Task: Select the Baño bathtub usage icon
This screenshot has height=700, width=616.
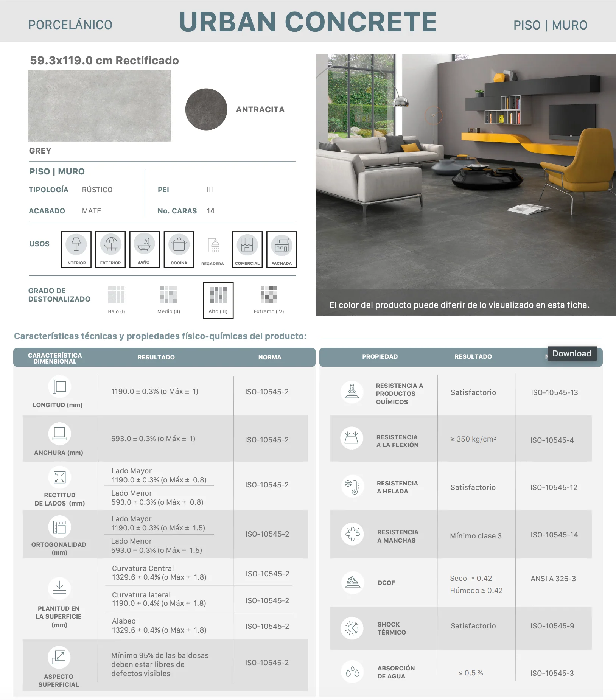Action: coord(145,249)
